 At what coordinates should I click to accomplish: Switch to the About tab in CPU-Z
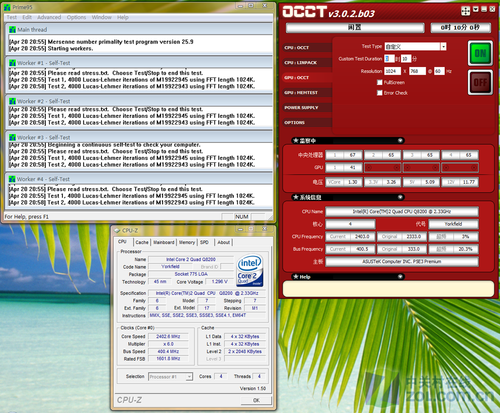coord(224,242)
